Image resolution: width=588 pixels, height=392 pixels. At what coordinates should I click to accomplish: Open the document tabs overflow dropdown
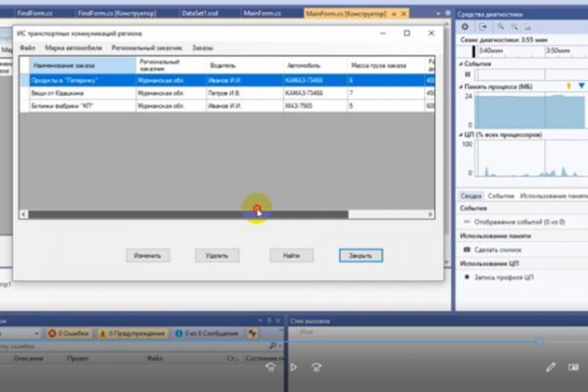[438, 14]
